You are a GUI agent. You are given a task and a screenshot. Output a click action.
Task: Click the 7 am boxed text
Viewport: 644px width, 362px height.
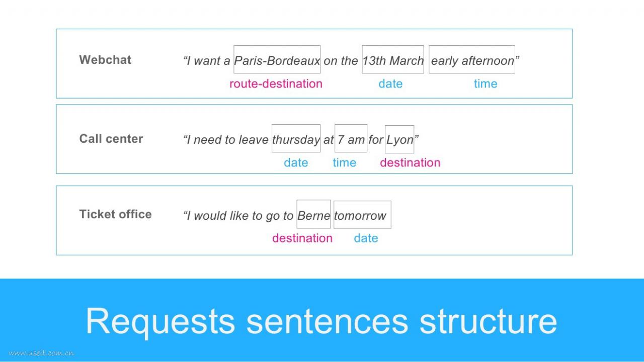tap(351, 138)
